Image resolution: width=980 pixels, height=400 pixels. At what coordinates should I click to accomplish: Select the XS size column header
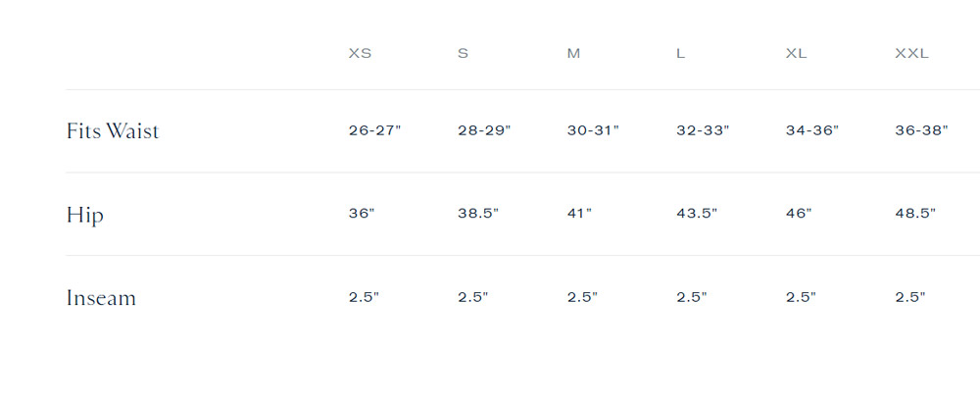coord(360,54)
